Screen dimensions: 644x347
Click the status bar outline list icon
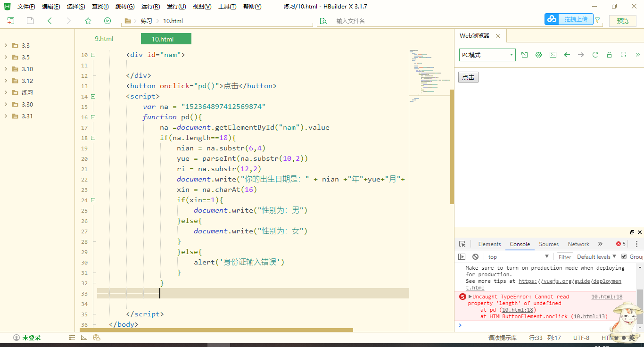point(72,338)
